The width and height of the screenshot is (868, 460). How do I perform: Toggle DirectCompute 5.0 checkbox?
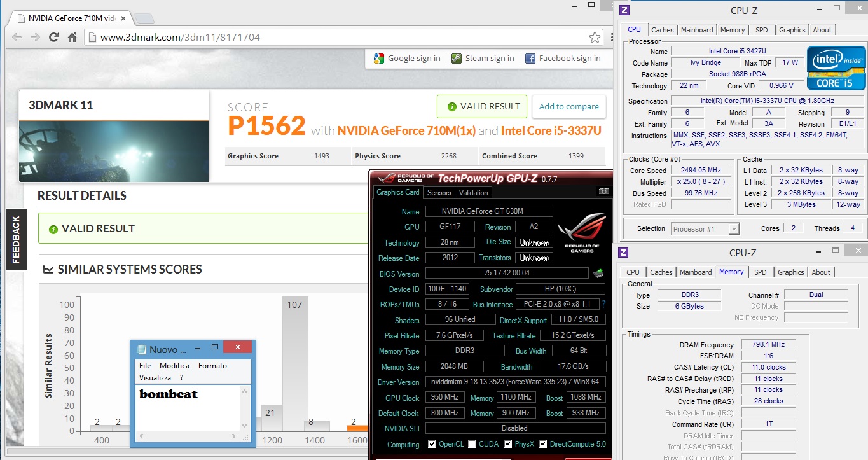pyautogui.click(x=542, y=444)
